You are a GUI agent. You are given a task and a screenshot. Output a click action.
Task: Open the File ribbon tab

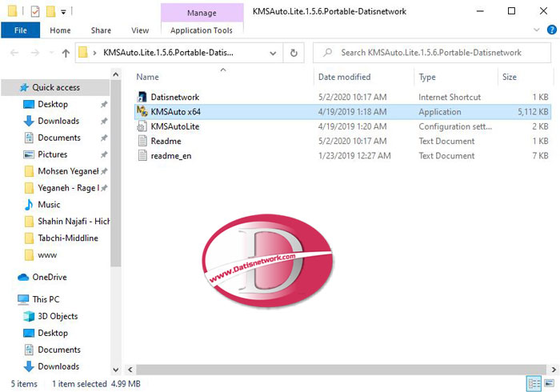tap(20, 30)
